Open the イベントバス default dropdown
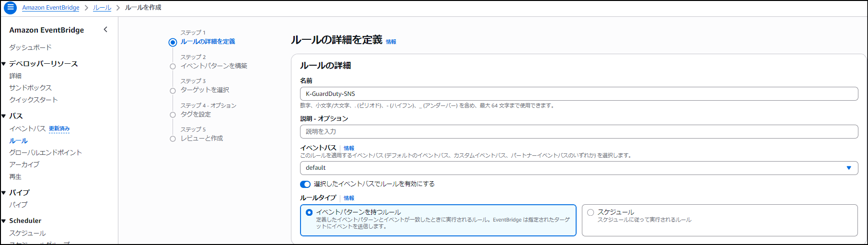 pos(579,168)
